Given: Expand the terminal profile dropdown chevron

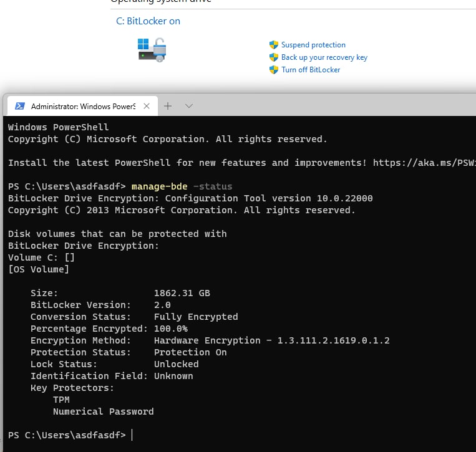Looking at the screenshot, I should click(x=189, y=106).
